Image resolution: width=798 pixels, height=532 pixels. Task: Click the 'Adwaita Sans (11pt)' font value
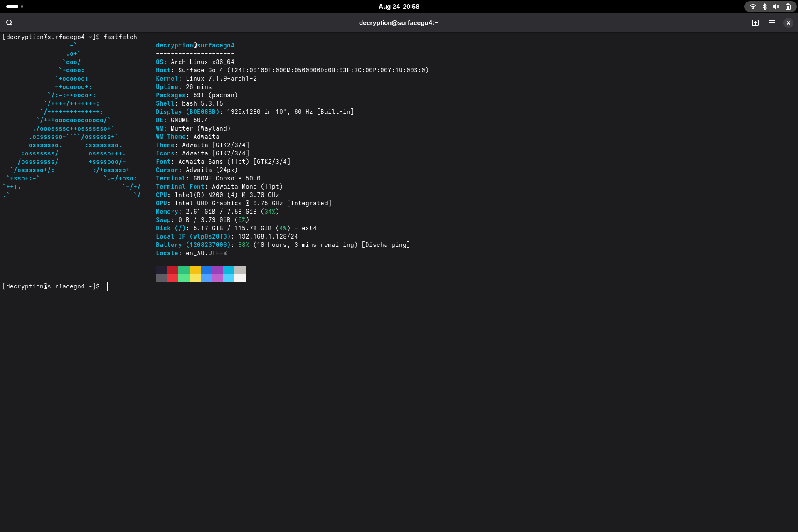pos(214,162)
